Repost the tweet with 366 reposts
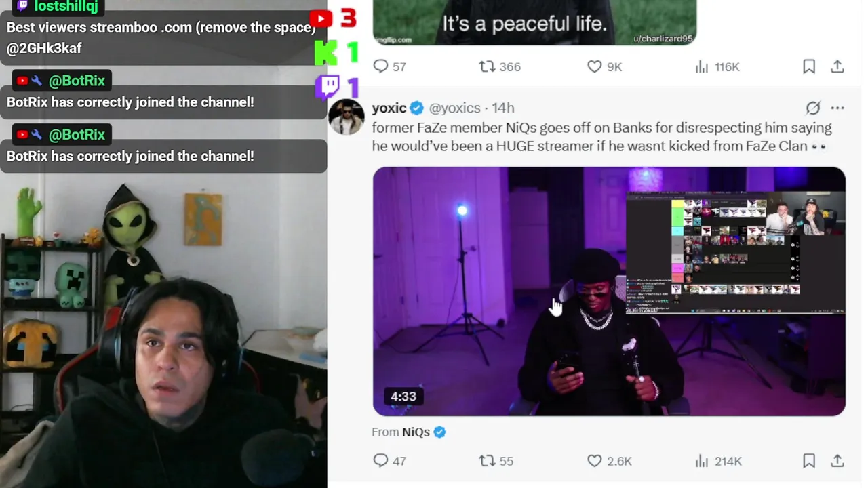This screenshot has width=868, height=488. pyautogui.click(x=500, y=66)
